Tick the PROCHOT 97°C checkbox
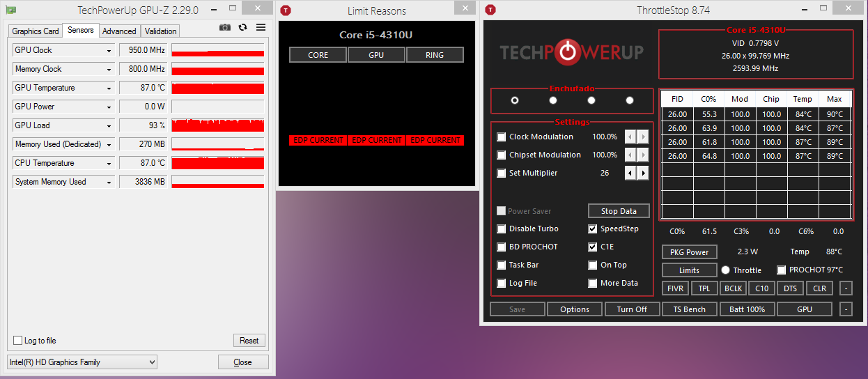The image size is (868, 379). click(781, 270)
